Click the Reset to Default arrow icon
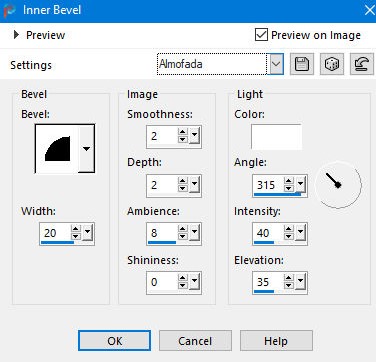The image size is (376, 362). (x=362, y=64)
